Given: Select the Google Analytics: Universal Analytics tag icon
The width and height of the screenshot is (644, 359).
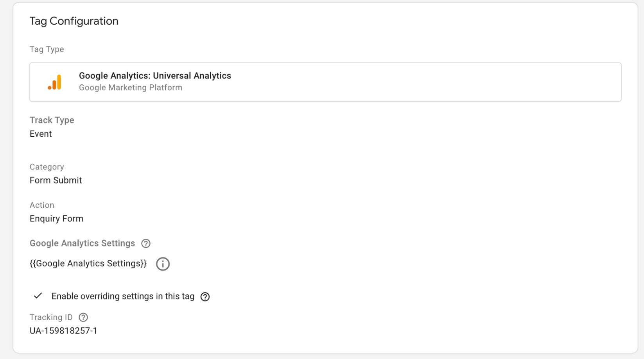Looking at the screenshot, I should (x=55, y=81).
